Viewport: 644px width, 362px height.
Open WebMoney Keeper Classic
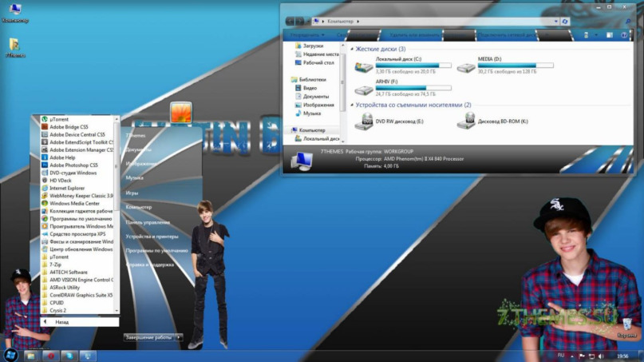(x=77, y=196)
